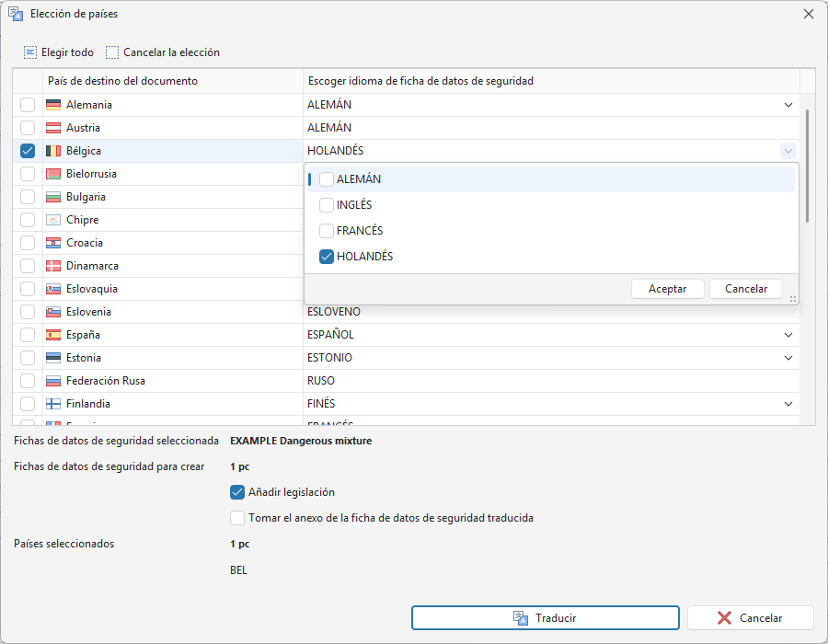Click the country list vertical scrollbar

(x=807, y=166)
